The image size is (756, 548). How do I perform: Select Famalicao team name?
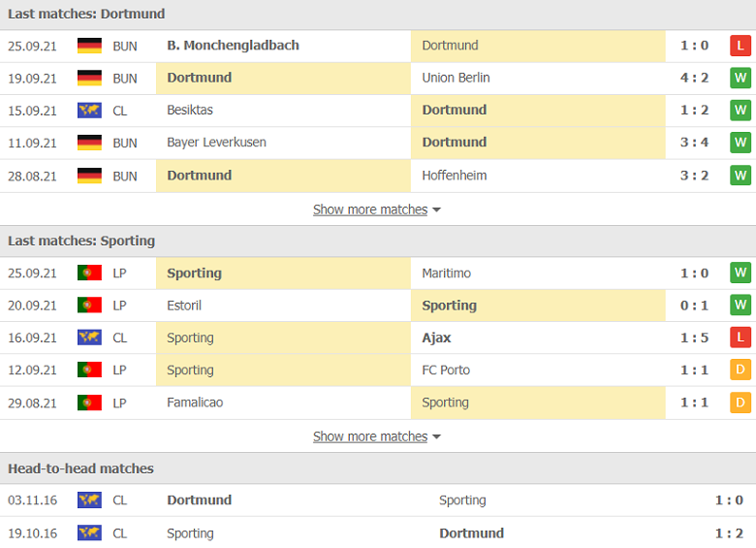[195, 403]
